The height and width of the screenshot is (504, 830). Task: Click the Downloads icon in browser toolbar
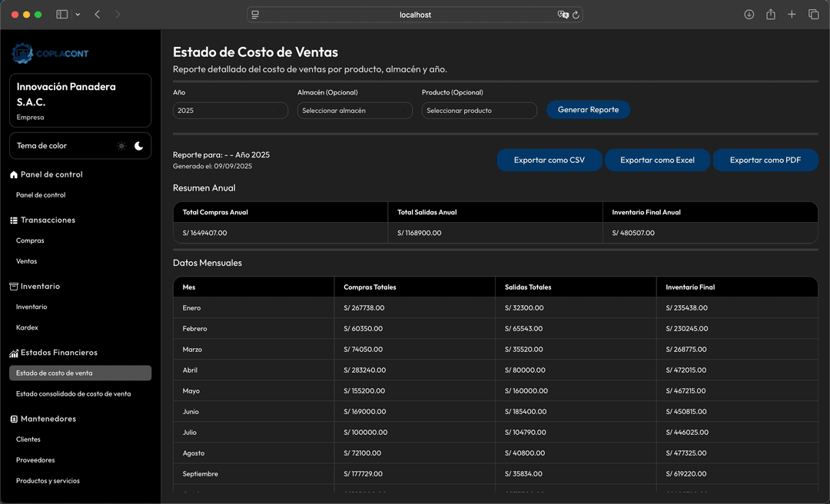click(749, 14)
